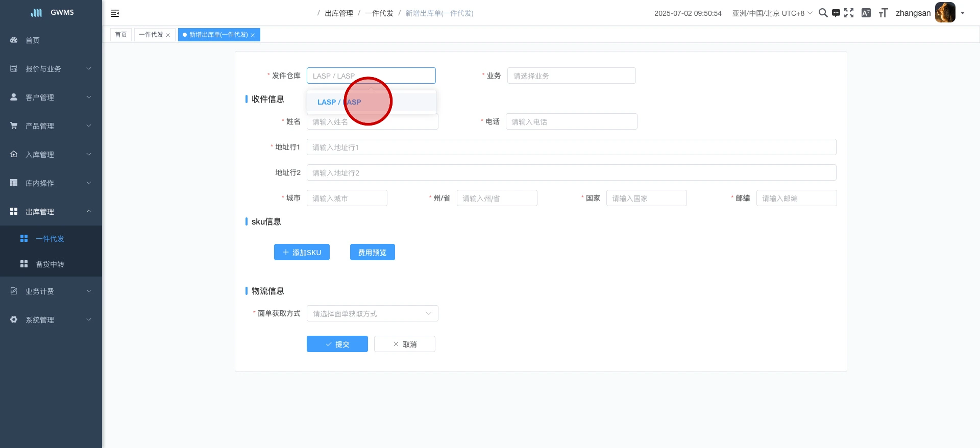
Task: Click the user avatar image
Action: [x=945, y=13]
